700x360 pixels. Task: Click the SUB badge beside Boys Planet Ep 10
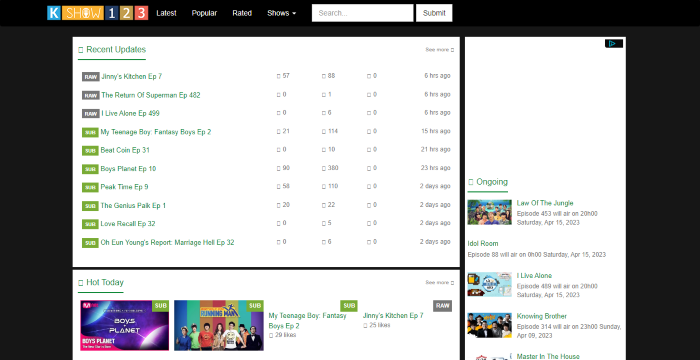pos(90,169)
